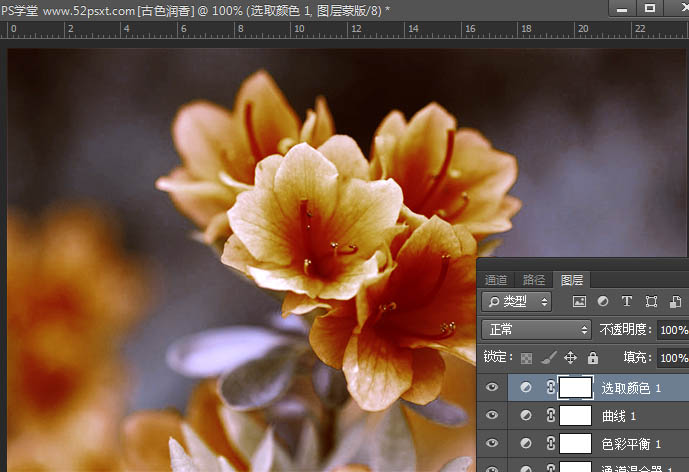Select layer mask thumbnail of 色彩平衡 1
This screenshot has width=689, height=472.
[x=575, y=443]
